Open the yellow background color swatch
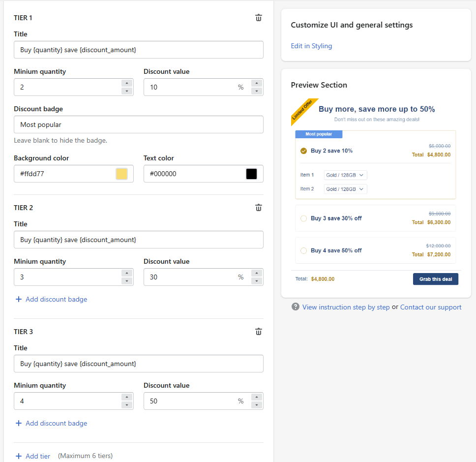476x462 pixels. [121, 174]
